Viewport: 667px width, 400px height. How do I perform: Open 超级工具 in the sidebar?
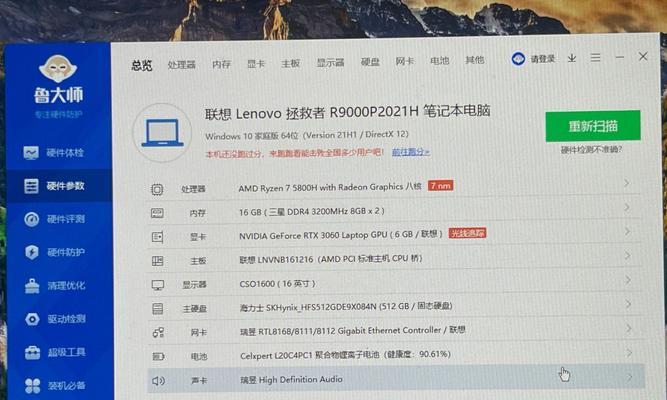click(x=55, y=352)
